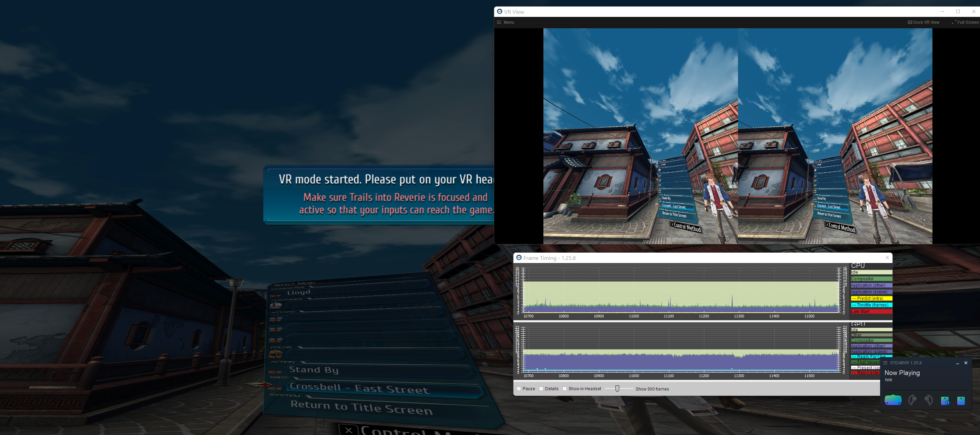Click the color item icon in game menu
This screenshot has width=980, height=435.
276,354
